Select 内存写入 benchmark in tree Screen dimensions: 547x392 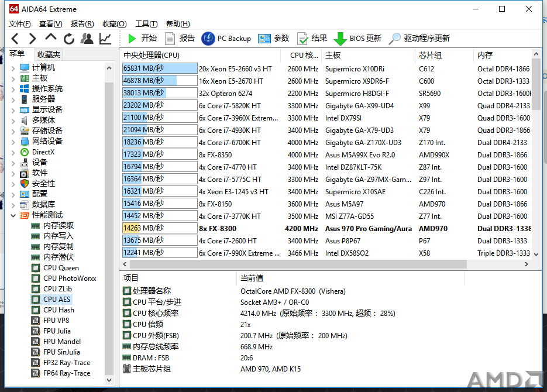coord(59,236)
